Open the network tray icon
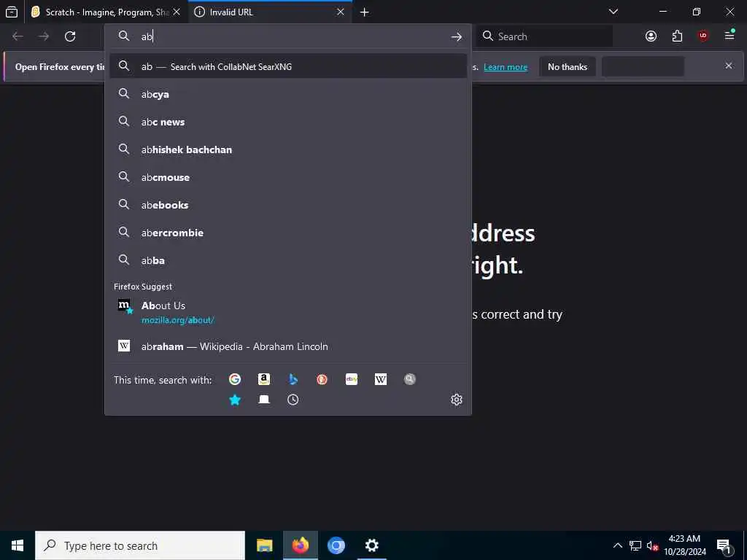This screenshot has width=747, height=560. (635, 545)
